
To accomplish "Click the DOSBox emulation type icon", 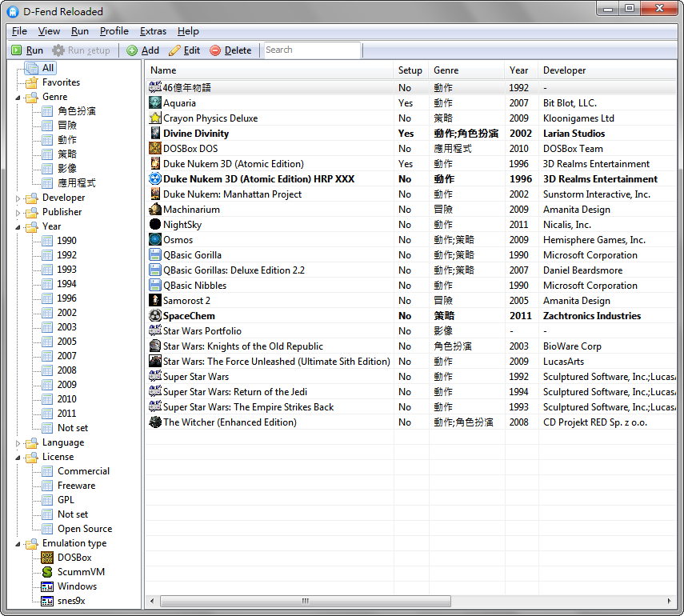I will 47,558.
